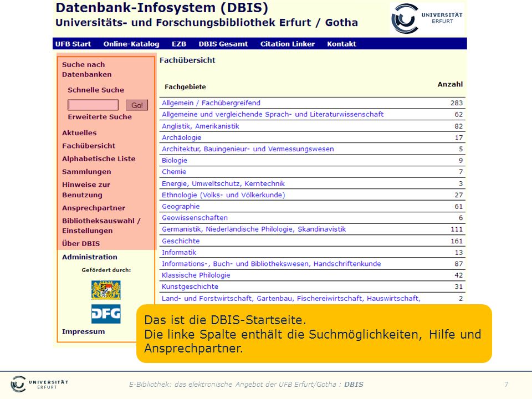Click the Universität Erfurt logo in slide footer
532x399 pixels.
39,384
